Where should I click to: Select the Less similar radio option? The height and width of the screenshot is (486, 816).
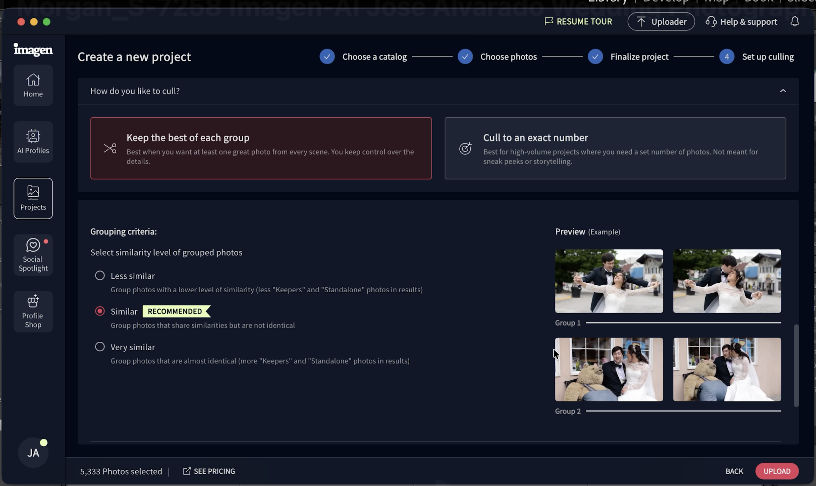pos(100,275)
